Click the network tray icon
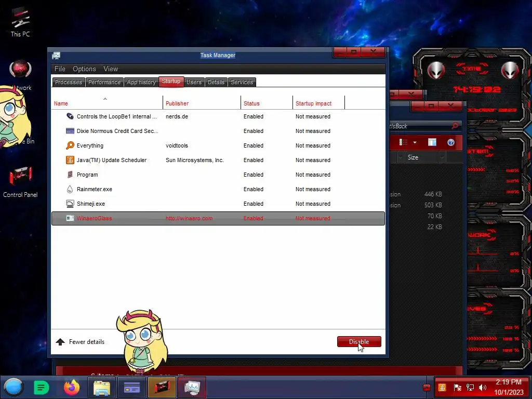The height and width of the screenshot is (399, 532). [x=470, y=388]
